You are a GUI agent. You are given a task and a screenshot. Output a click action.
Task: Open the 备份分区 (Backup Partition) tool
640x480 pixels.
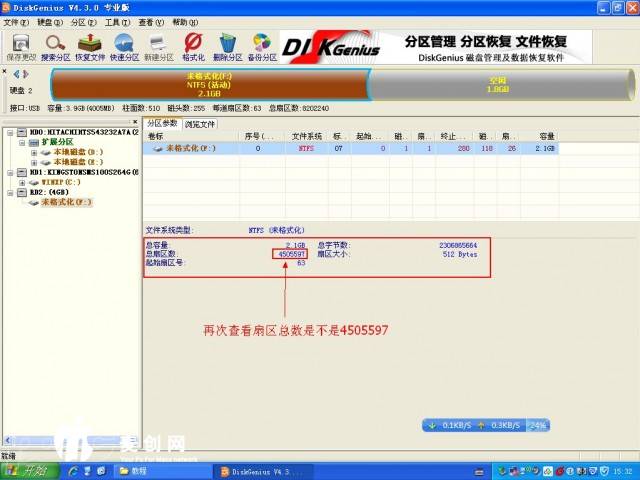[x=262, y=44]
